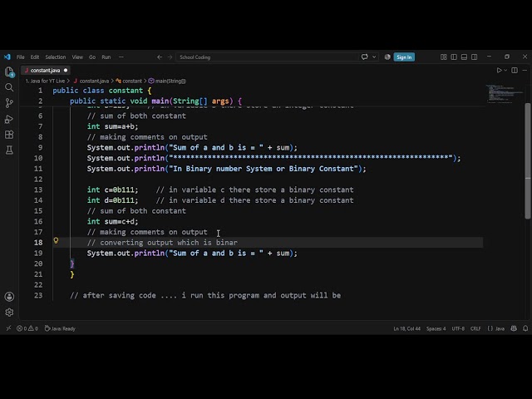Open the Go menu
The width and height of the screenshot is (532, 399).
(92, 57)
